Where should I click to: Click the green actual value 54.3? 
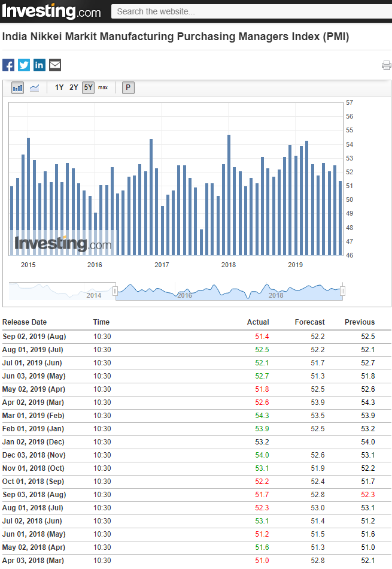click(262, 416)
